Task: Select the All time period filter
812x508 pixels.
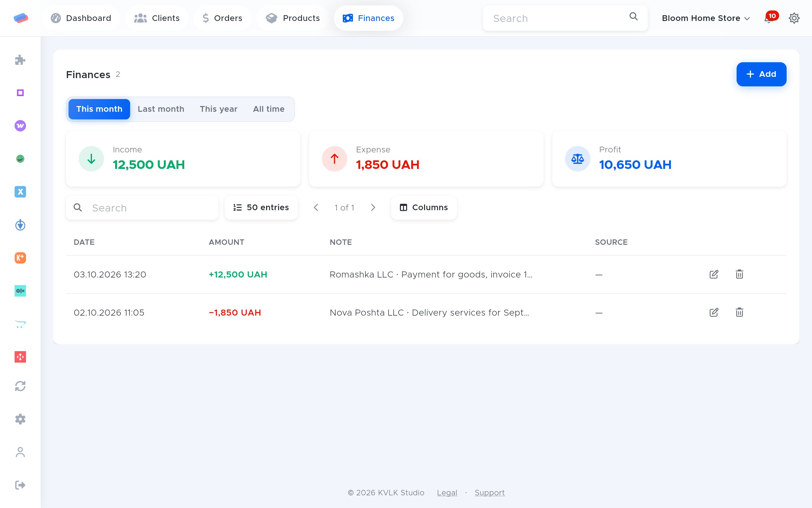Action: pos(269,109)
